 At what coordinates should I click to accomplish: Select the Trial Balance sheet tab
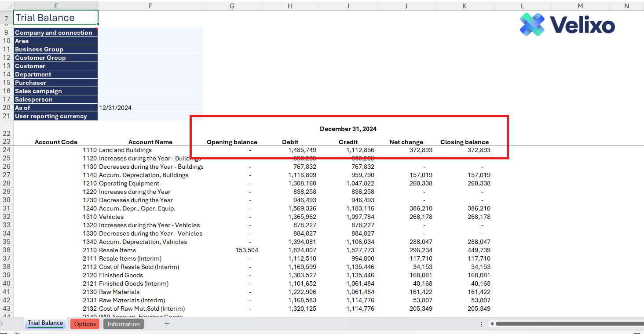45,323
